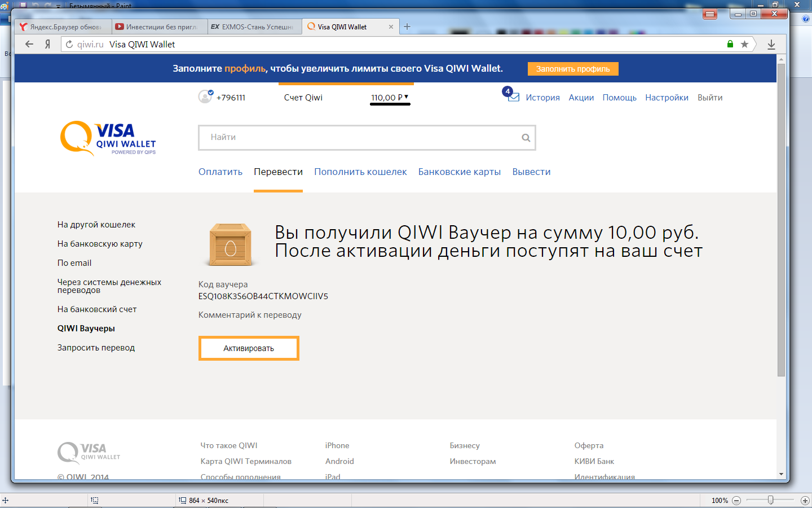Bookmark page with the star icon
812x508 pixels.
click(744, 44)
